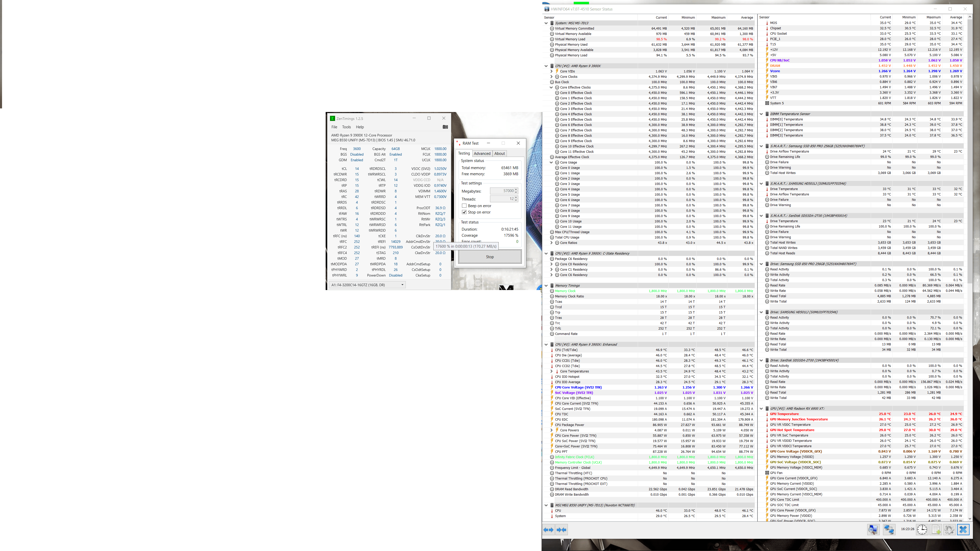The image size is (980, 551).
Task: Expand the Core VIDs tree node
Action: tap(551, 71)
